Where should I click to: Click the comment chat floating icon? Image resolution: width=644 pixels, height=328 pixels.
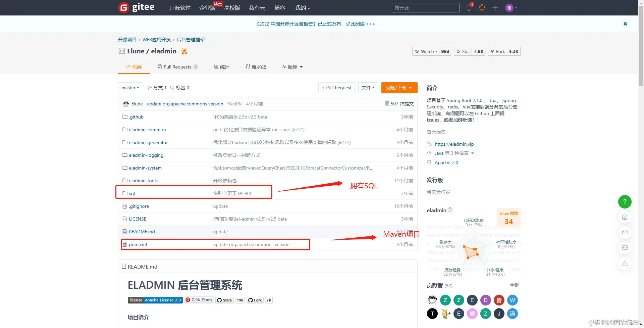point(625,248)
